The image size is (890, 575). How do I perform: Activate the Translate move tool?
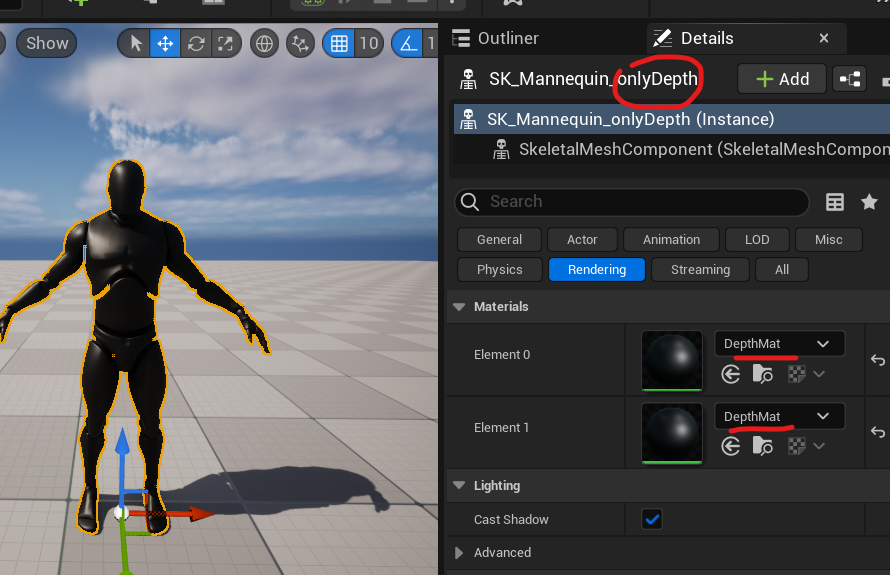165,43
